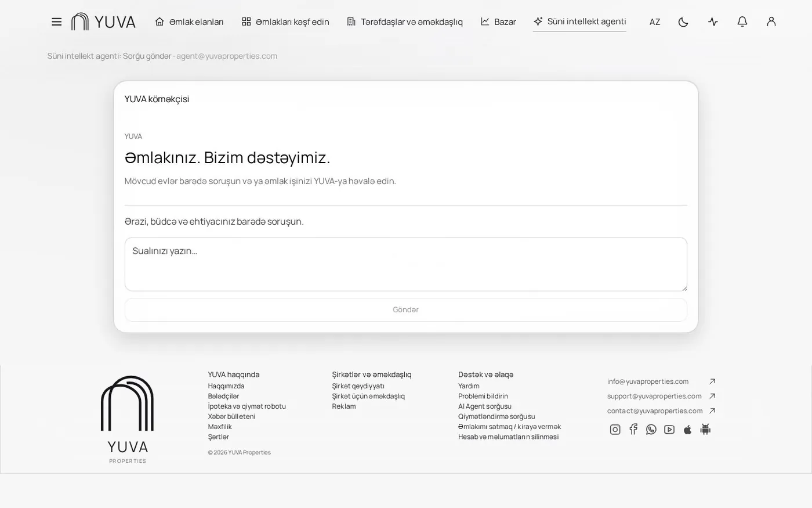812x508 pixels.
Task: Open Şərtlər footer link
Action: click(x=219, y=437)
